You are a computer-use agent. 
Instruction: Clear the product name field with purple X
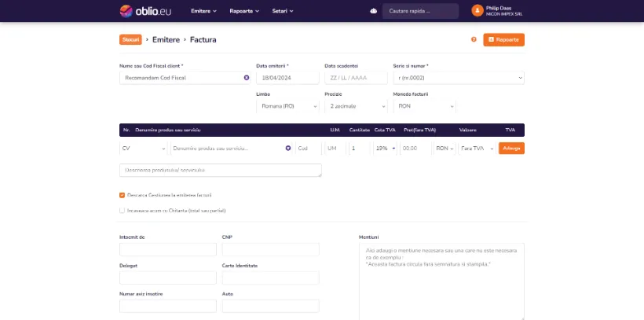click(x=288, y=148)
